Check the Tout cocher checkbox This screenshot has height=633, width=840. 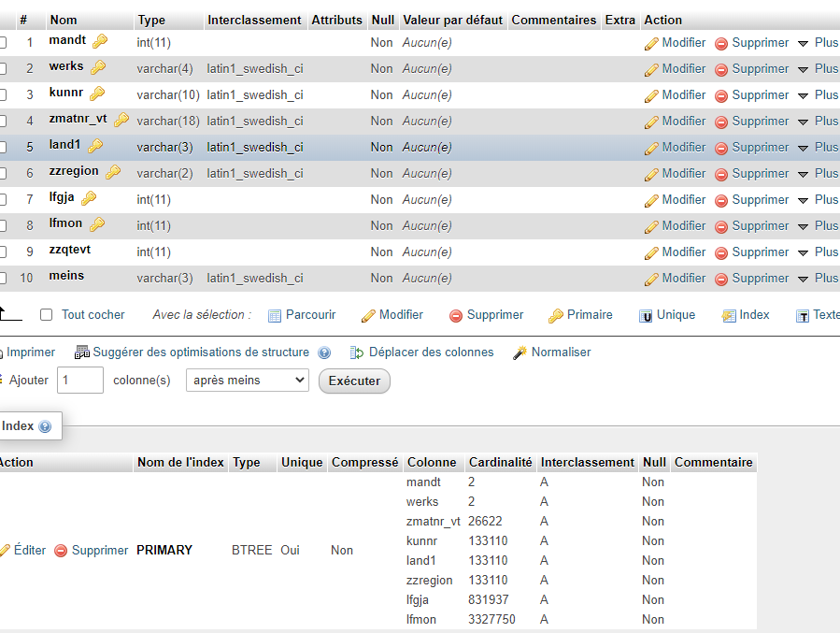47,315
